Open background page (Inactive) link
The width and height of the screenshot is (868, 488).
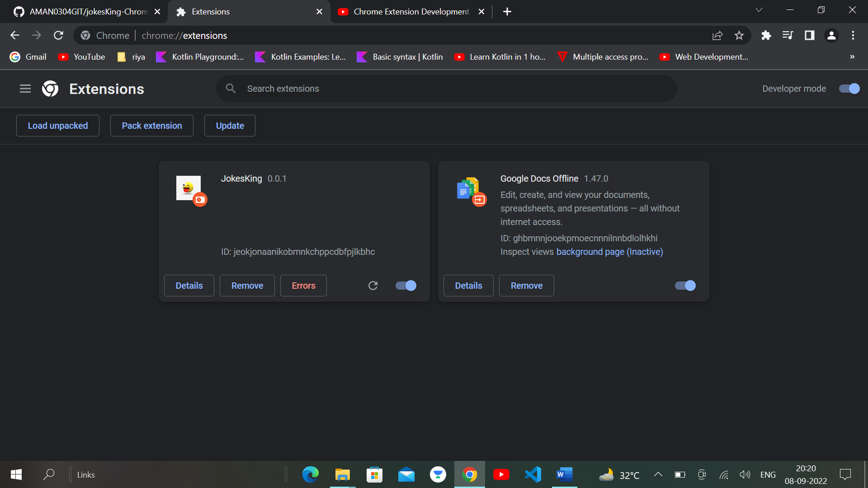[x=609, y=252]
